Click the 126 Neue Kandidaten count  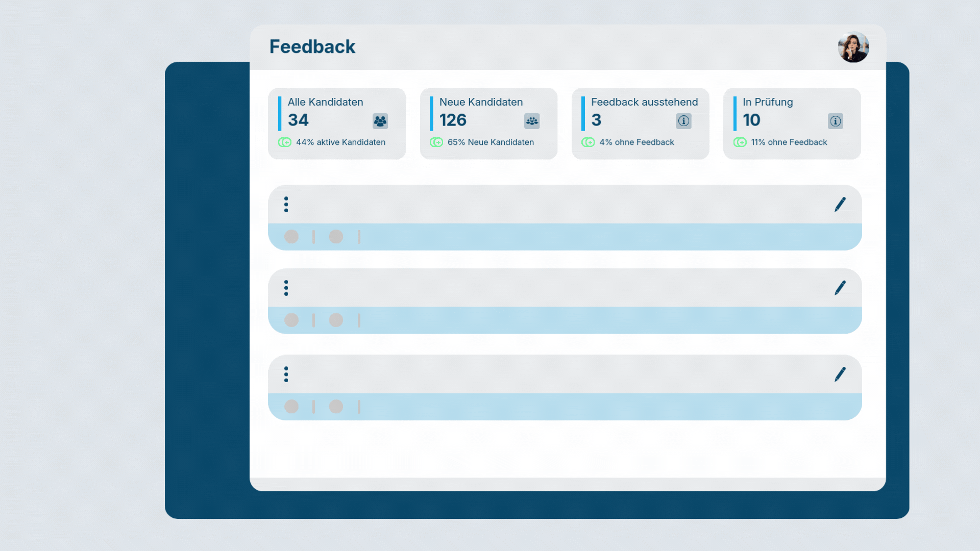point(453,120)
